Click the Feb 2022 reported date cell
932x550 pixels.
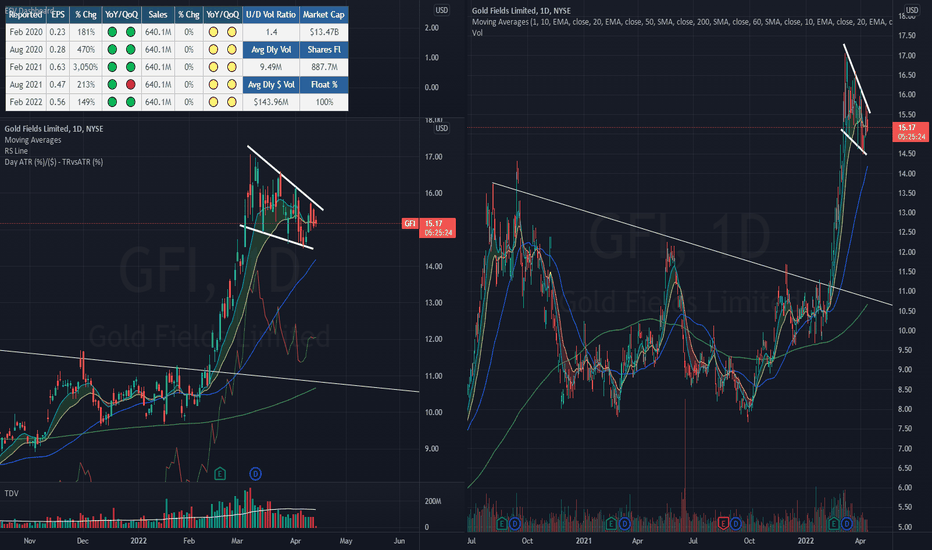[x=26, y=102]
